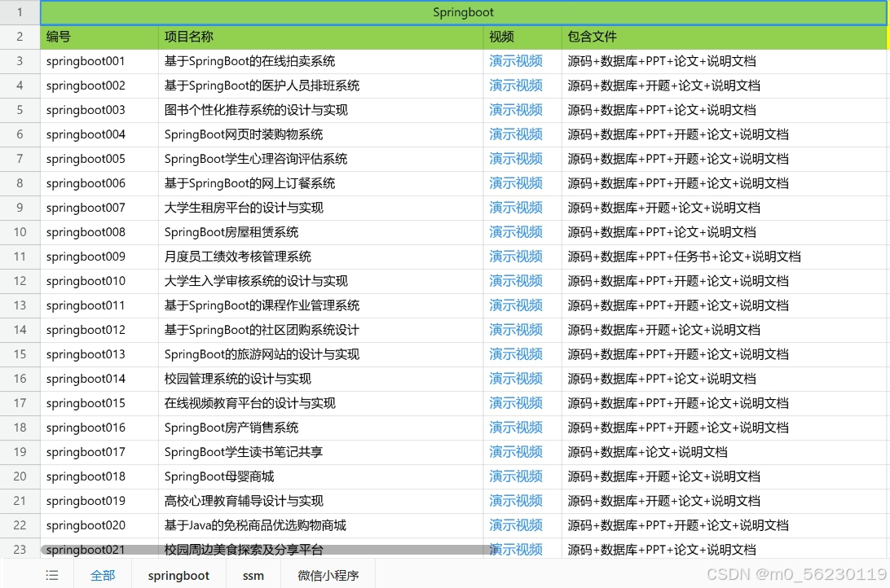Open 演示视频 link for springboot009

(x=516, y=257)
